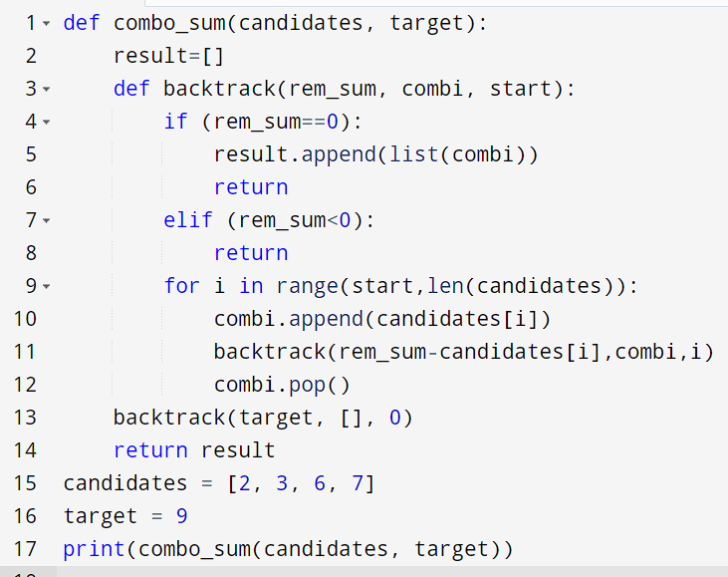Viewport: 728px width, 577px height.
Task: Place cursor on result=[] line
Action: [x=168, y=56]
